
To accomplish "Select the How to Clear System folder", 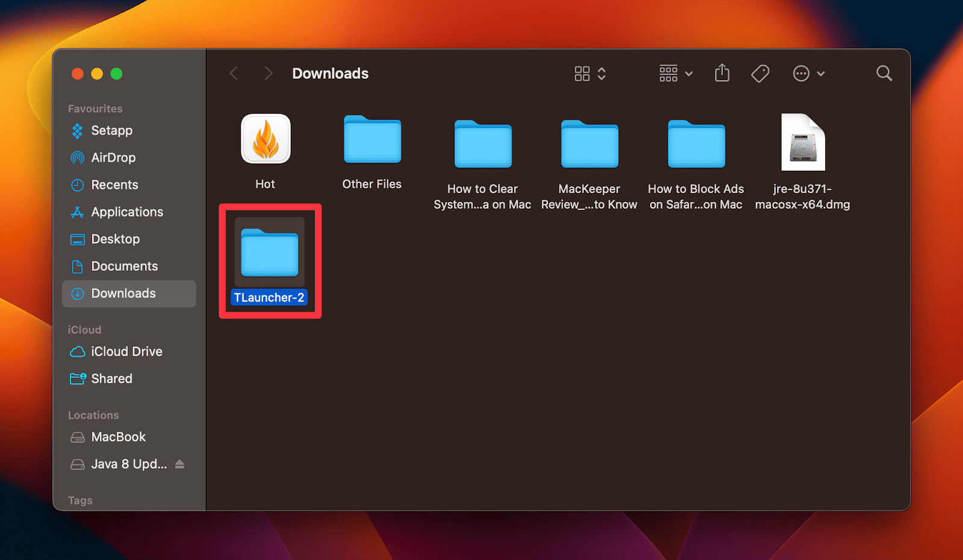I will pyautogui.click(x=483, y=144).
